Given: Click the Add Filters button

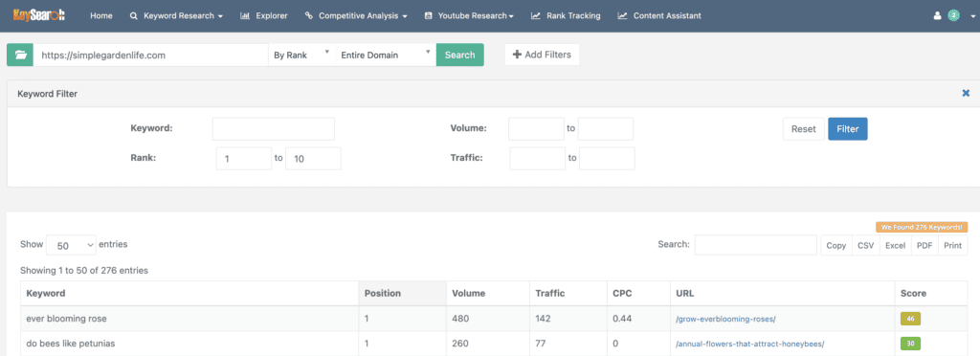Looking at the screenshot, I should coord(542,55).
